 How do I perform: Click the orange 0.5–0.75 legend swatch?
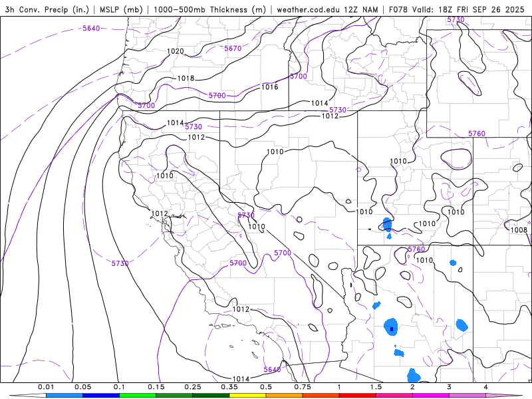pyautogui.click(x=285, y=396)
